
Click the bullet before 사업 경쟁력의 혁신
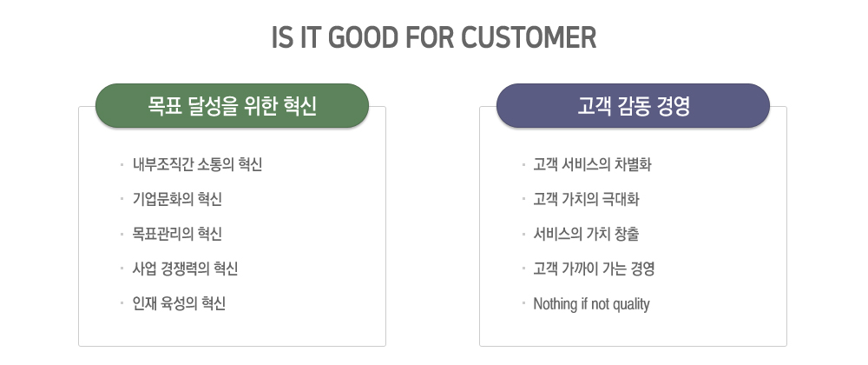(x=122, y=268)
